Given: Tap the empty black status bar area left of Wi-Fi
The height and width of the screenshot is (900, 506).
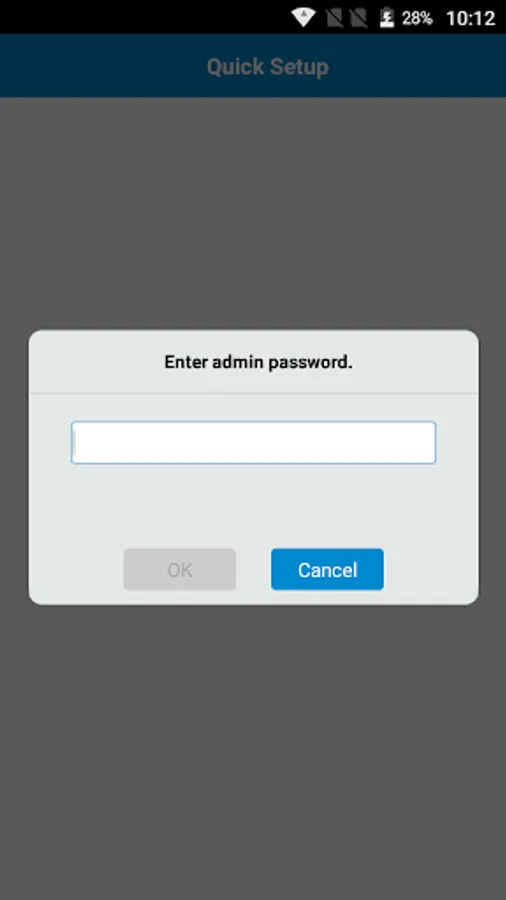Looking at the screenshot, I should tap(143, 17).
